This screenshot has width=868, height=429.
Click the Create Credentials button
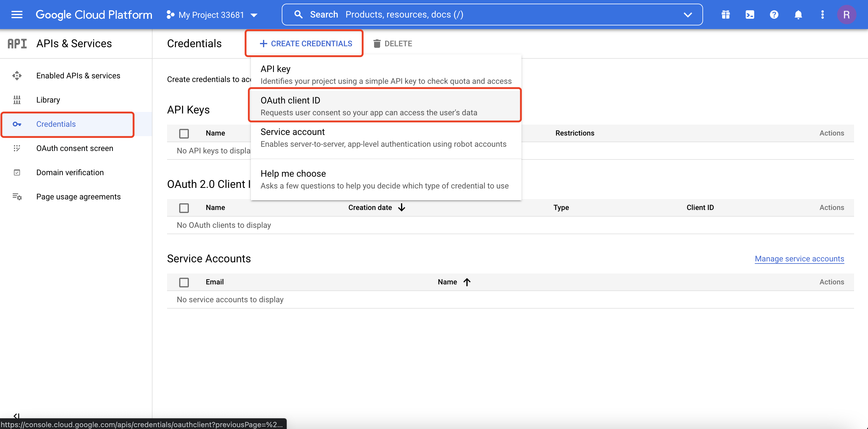[305, 44]
